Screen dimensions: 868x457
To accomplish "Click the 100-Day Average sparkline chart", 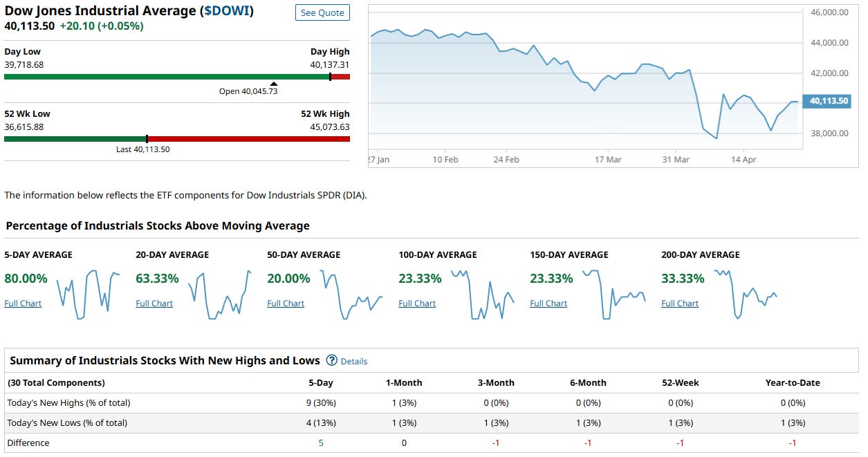I will click(483, 295).
